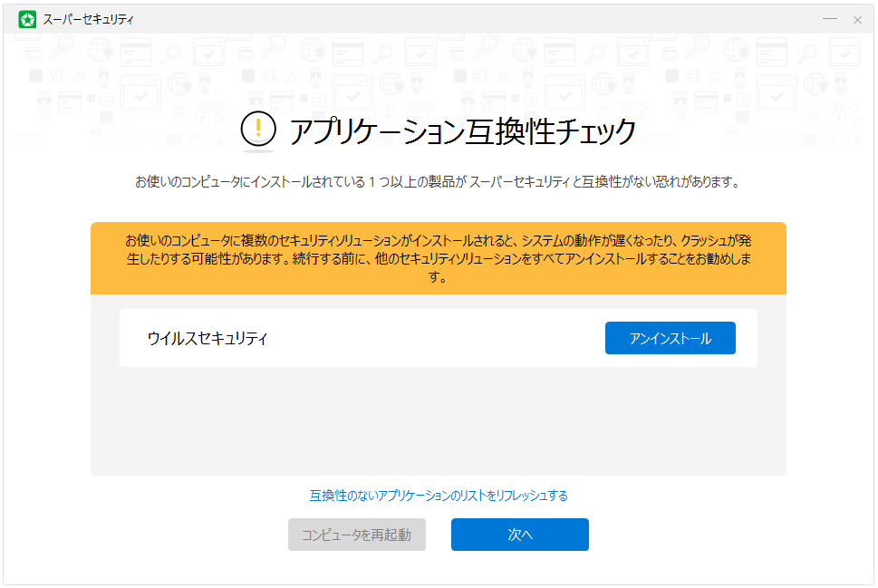878x588 pixels.
Task: Minimize the スーパーセキュリティ window
Action: 830,20
